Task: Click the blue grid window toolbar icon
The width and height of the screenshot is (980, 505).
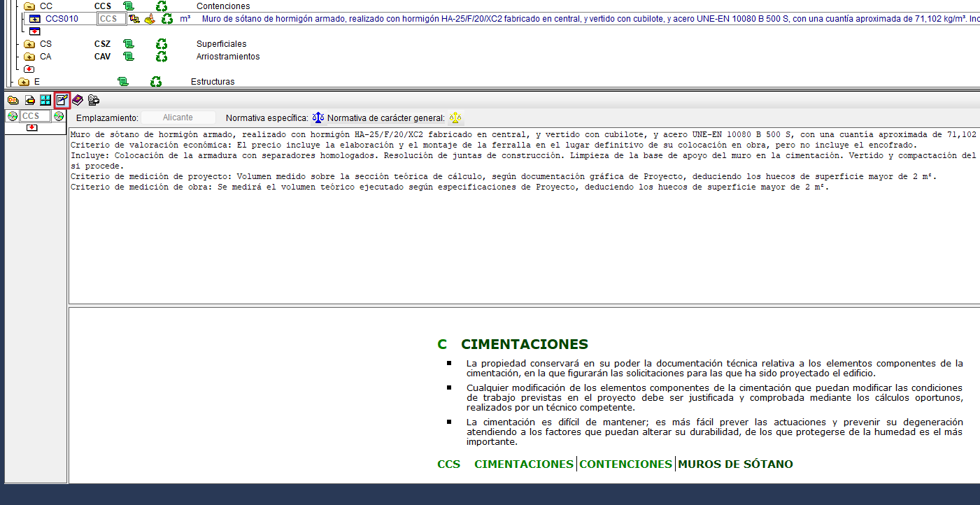Action: [x=45, y=100]
